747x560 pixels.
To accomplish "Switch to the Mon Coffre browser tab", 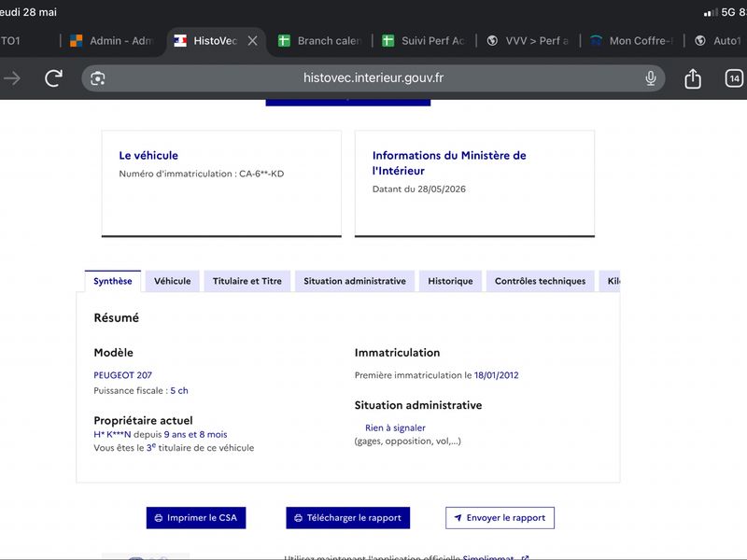I will (x=632, y=41).
